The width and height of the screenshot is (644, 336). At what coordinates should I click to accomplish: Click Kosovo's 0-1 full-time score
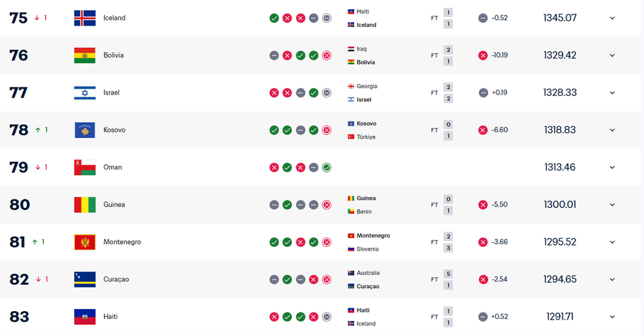(448, 130)
